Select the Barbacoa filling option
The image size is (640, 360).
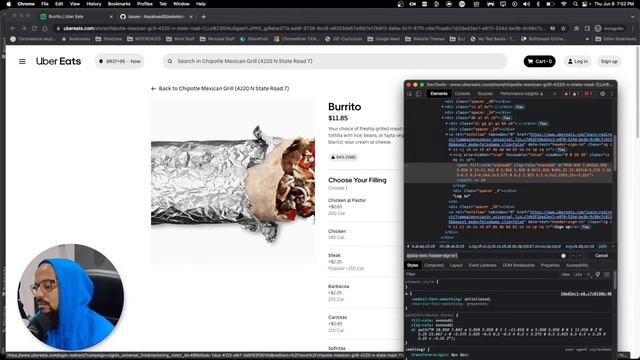338,293
